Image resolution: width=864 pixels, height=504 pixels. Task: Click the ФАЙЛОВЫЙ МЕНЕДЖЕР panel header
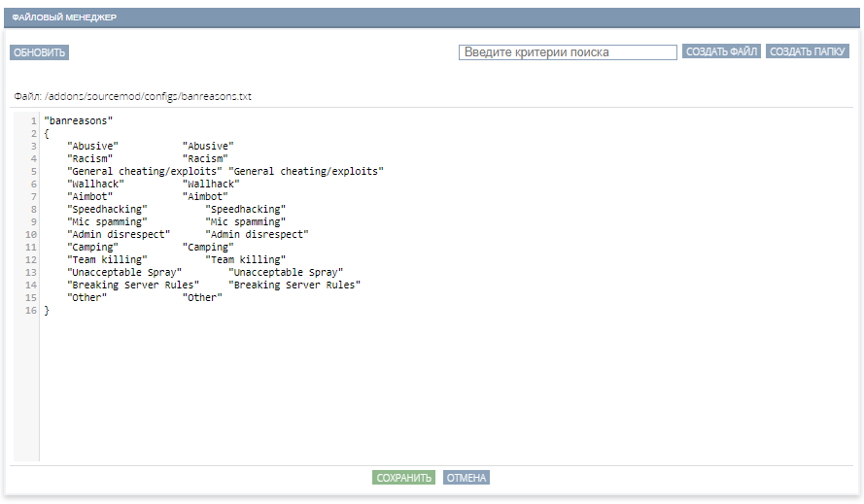point(432,17)
